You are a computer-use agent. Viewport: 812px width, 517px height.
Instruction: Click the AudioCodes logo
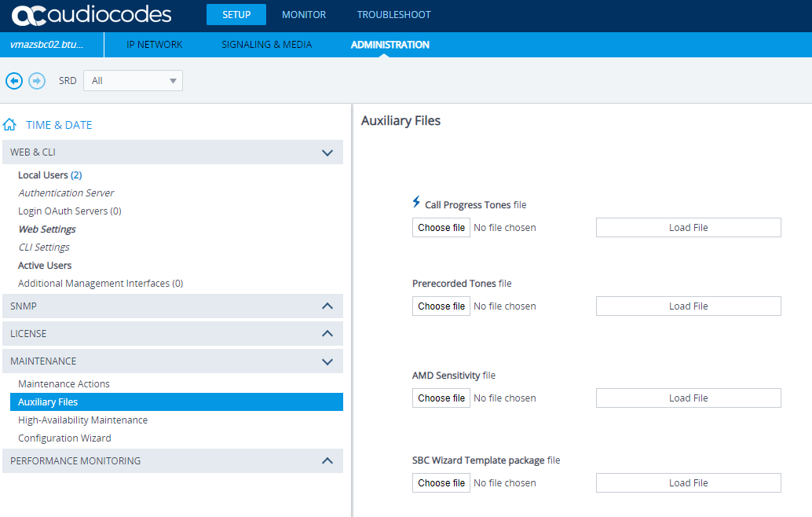pyautogui.click(x=91, y=14)
